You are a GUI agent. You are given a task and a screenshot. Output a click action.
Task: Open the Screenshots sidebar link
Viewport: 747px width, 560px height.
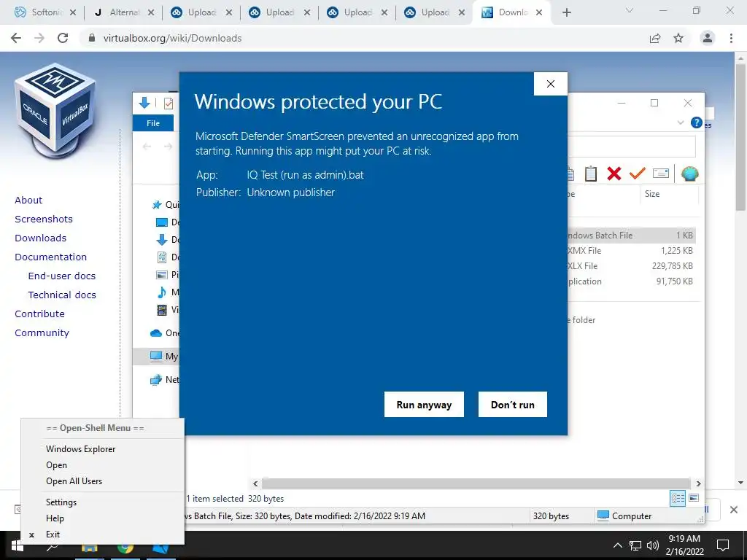[44, 219]
